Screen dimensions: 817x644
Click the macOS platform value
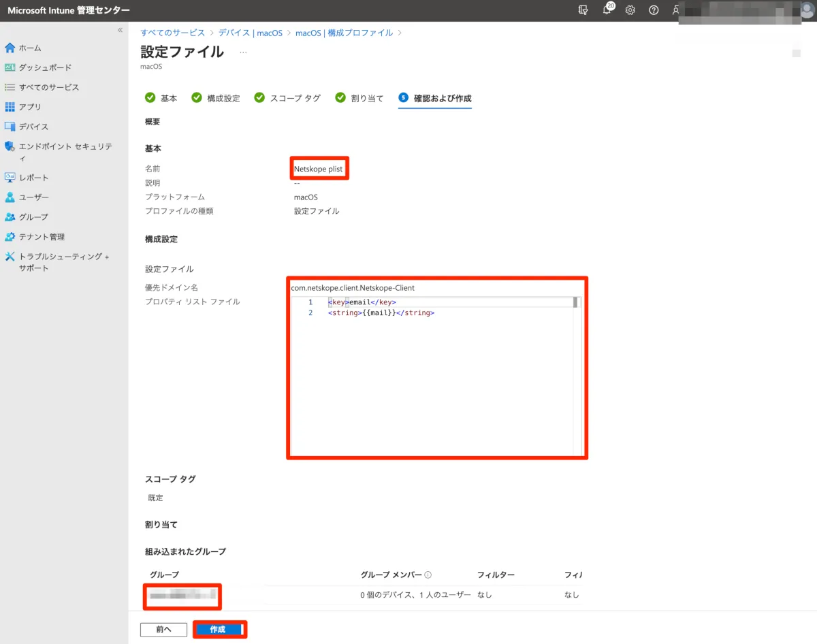[x=306, y=197]
